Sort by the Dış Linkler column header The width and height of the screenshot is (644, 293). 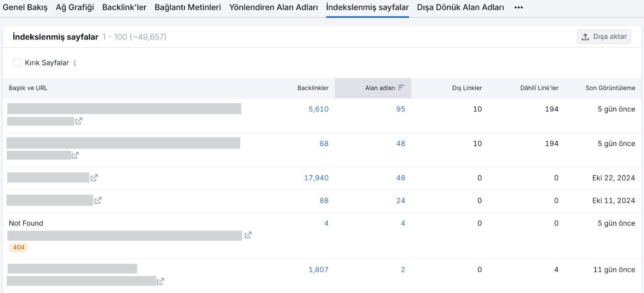click(x=467, y=88)
